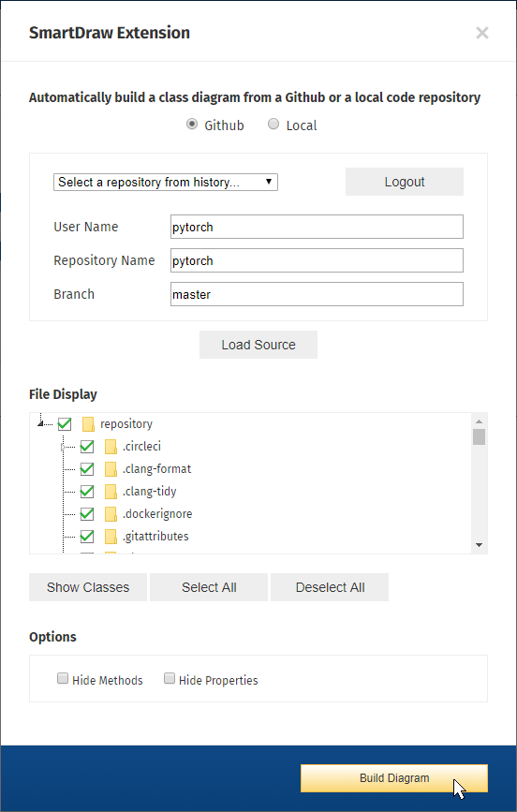This screenshot has width=517, height=812.
Task: Open the repository history dropdown
Action: coord(166,183)
